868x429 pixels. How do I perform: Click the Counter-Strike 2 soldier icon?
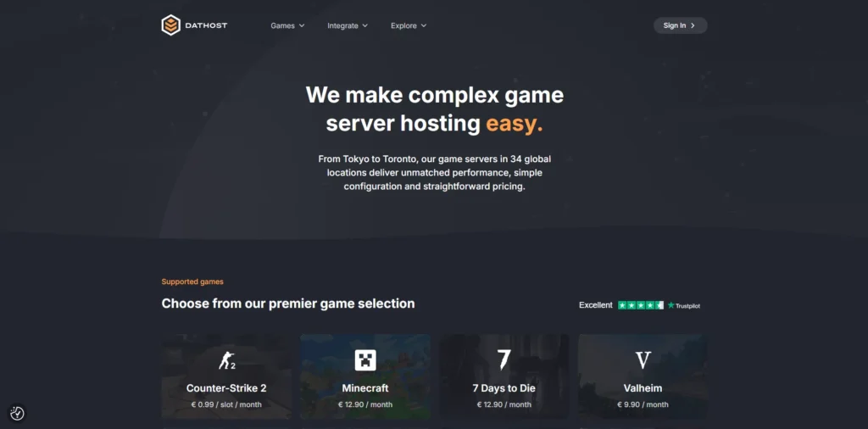(226, 360)
